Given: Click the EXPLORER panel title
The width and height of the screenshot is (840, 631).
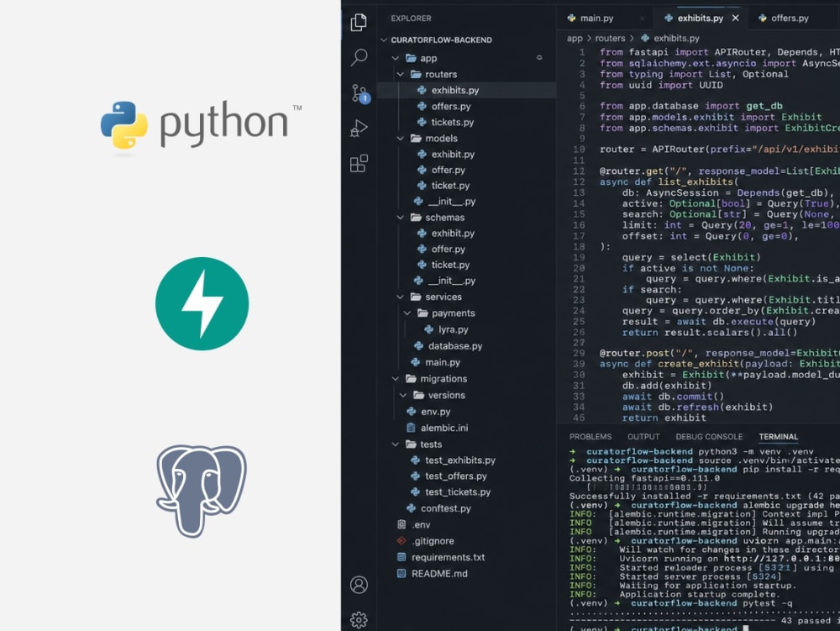Looking at the screenshot, I should point(411,18).
